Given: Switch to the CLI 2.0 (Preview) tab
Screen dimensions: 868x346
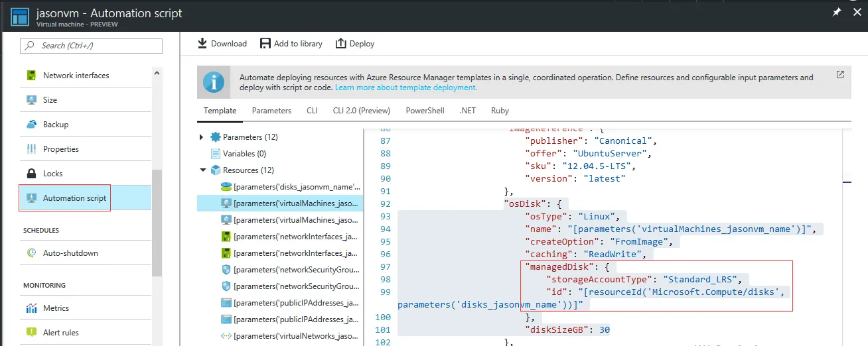Looking at the screenshot, I should 361,111.
